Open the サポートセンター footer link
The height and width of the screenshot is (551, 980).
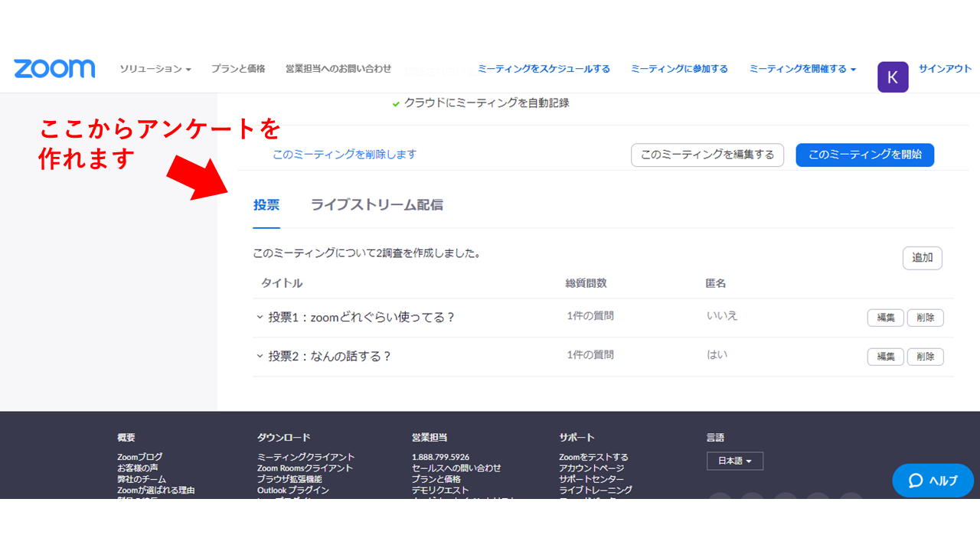(591, 479)
